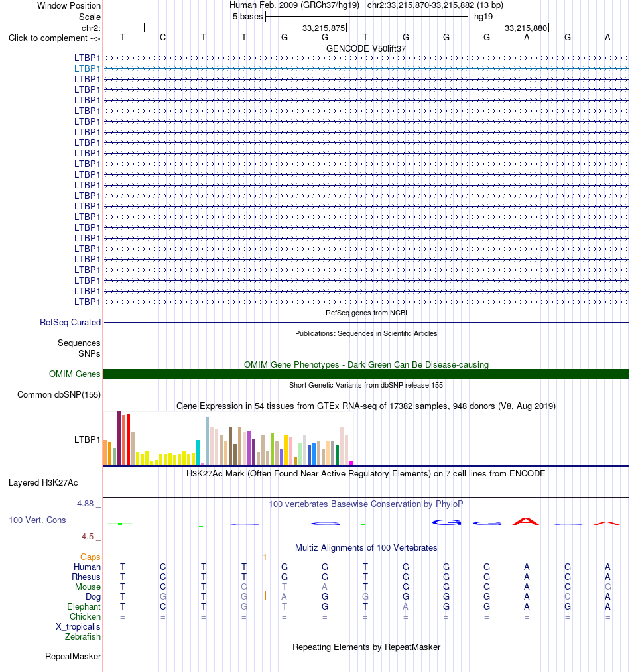Open 'Multiz Alignments of 100 Vertebrates' title
This screenshot has width=630, height=672.
[x=366, y=547]
